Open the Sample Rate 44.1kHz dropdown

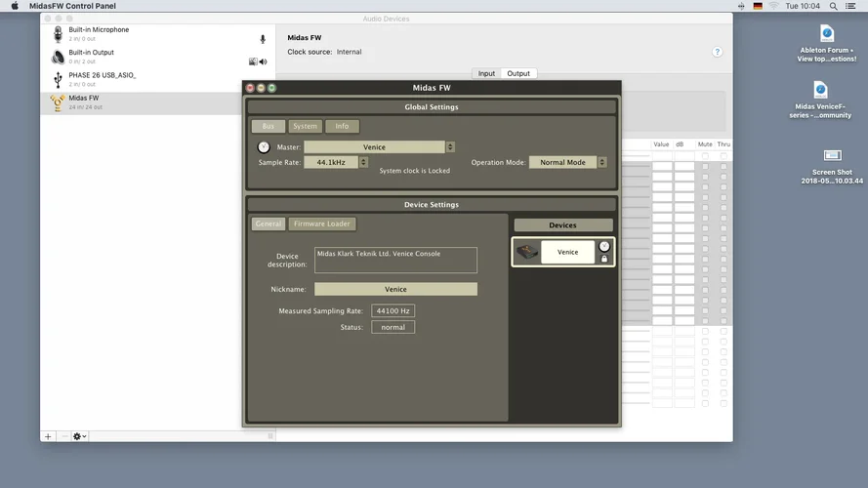[x=331, y=162]
